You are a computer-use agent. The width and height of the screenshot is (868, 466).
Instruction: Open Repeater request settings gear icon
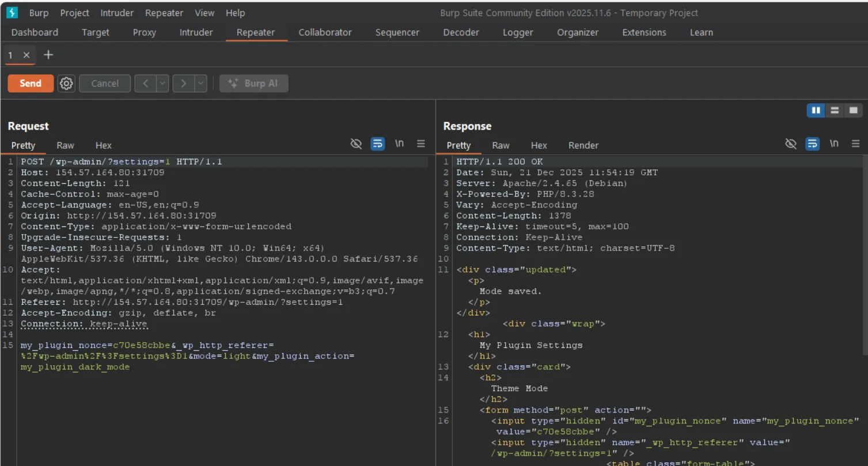coord(67,84)
